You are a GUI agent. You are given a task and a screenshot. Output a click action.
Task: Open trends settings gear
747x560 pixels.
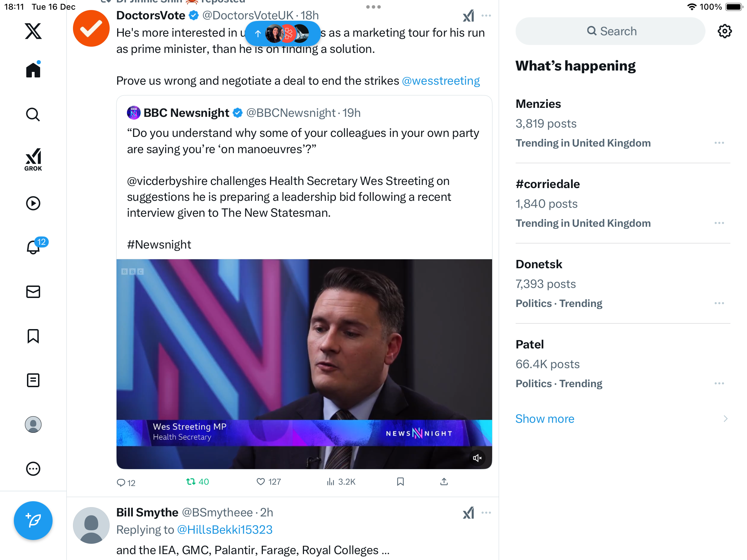coord(725,31)
